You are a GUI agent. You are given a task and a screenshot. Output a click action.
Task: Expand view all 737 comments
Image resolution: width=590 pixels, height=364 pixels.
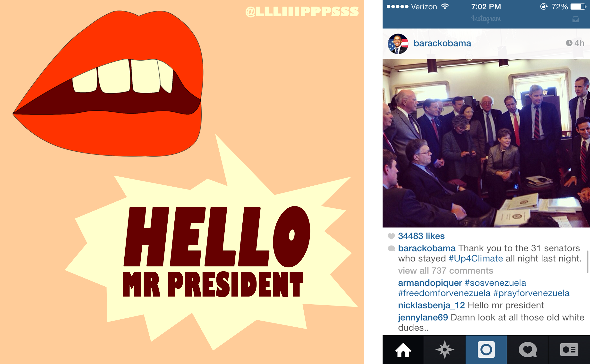click(x=446, y=271)
